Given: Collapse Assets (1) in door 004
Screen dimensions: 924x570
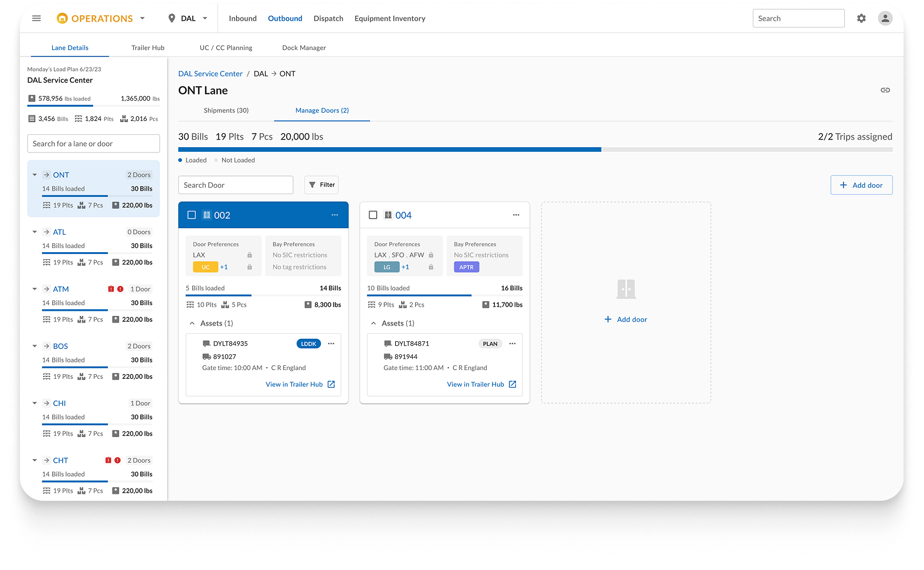Looking at the screenshot, I should 373,324.
